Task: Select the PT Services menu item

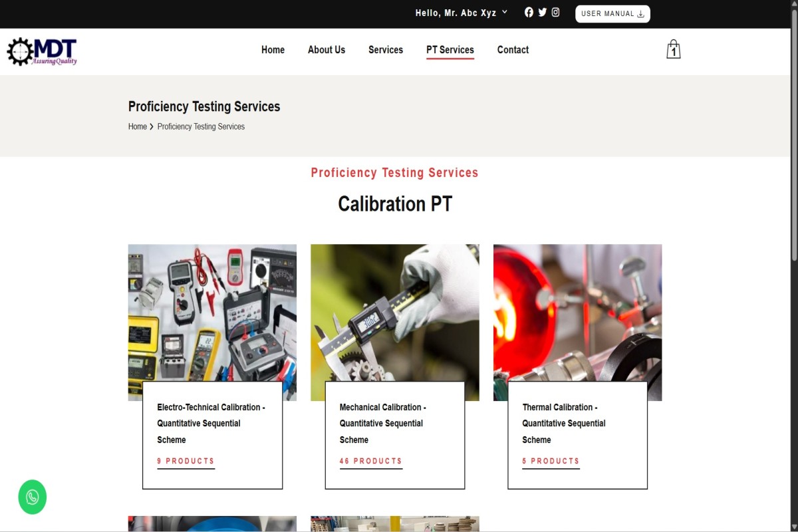Action: point(450,51)
